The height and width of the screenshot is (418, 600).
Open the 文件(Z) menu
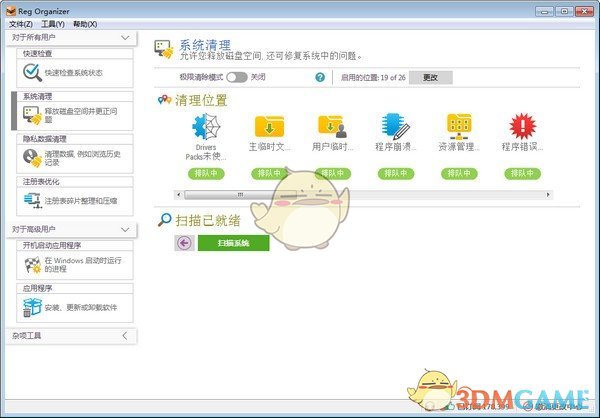(21, 24)
